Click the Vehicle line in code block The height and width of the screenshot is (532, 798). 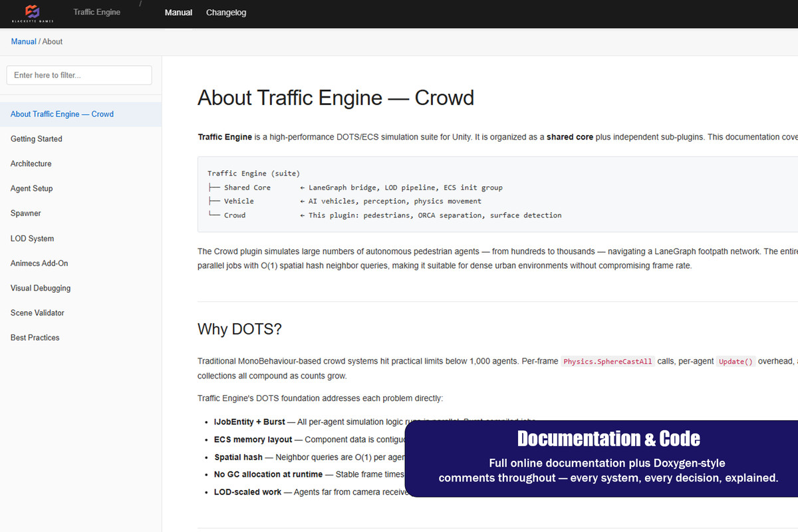click(x=344, y=201)
